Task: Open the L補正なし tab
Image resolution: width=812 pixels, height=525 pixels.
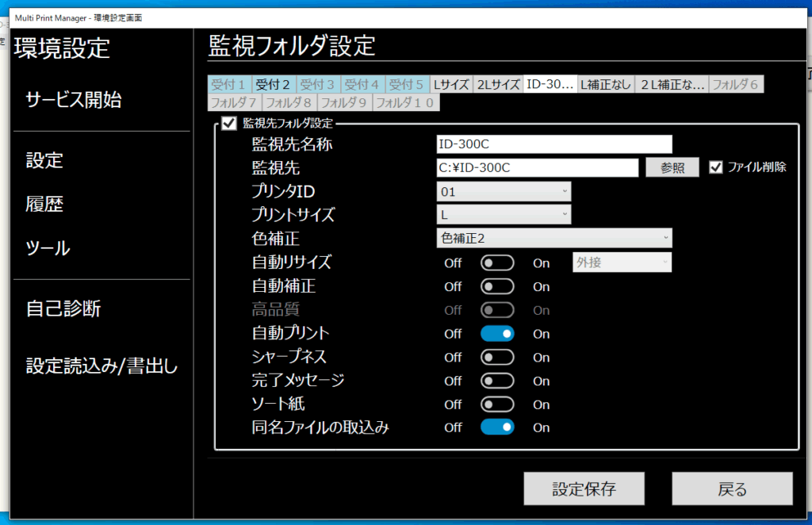Action: coord(606,84)
